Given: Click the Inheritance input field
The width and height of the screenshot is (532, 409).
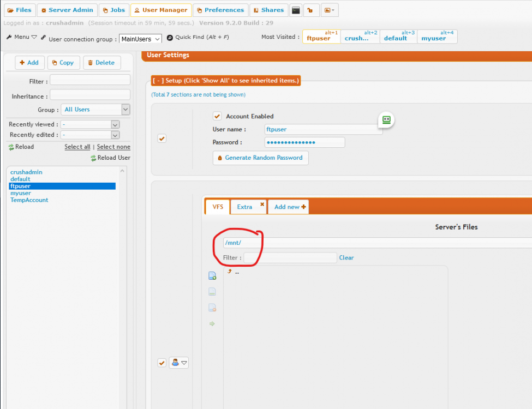Looking at the screenshot, I should point(90,95).
